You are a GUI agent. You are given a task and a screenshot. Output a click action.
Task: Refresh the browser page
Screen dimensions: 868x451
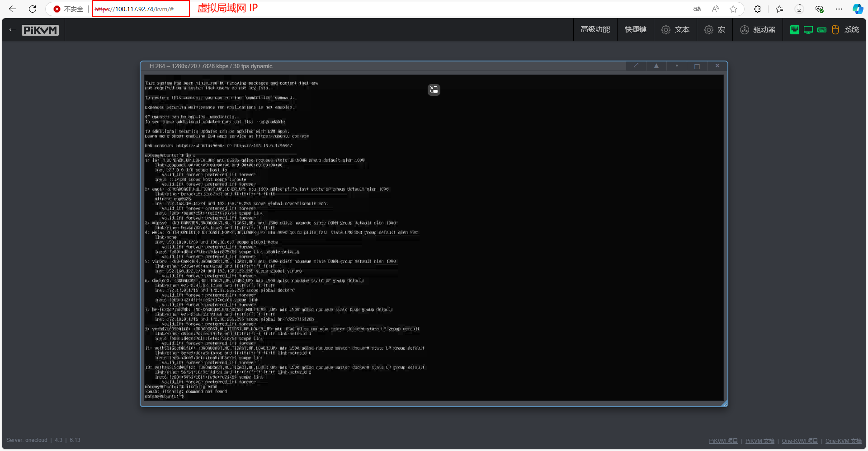click(x=33, y=9)
